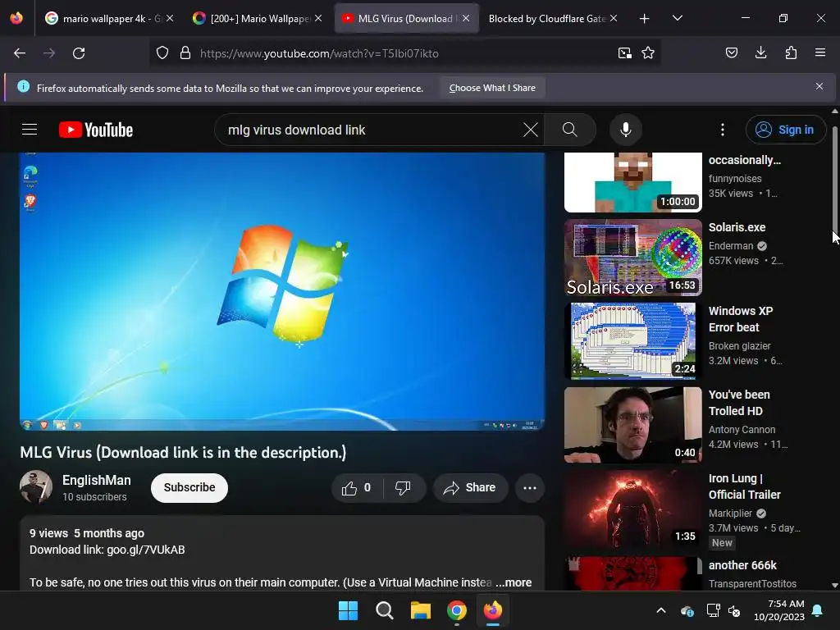Viewport: 840px width, 630px height.
Task: Open YouTube settings three-dot menu
Action: point(722,130)
